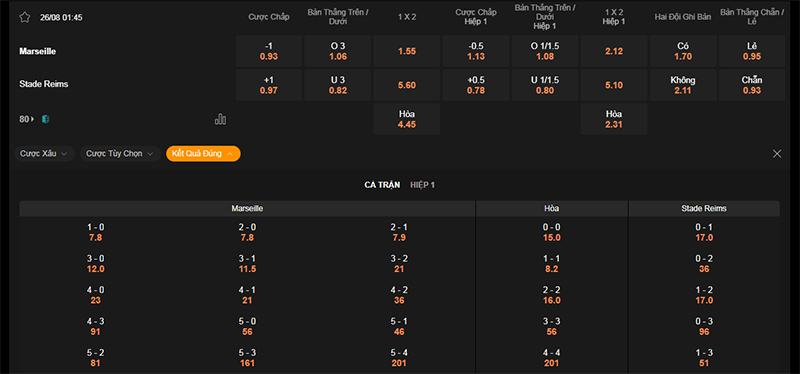
Task: Choose Stade Reims 0 - 1 at 17.0
Action: (704, 232)
